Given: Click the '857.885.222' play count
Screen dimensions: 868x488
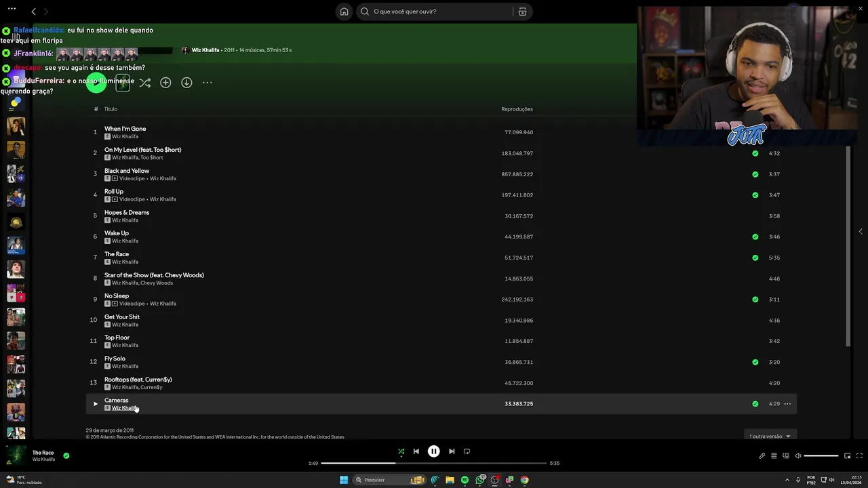Looking at the screenshot, I should (517, 174).
